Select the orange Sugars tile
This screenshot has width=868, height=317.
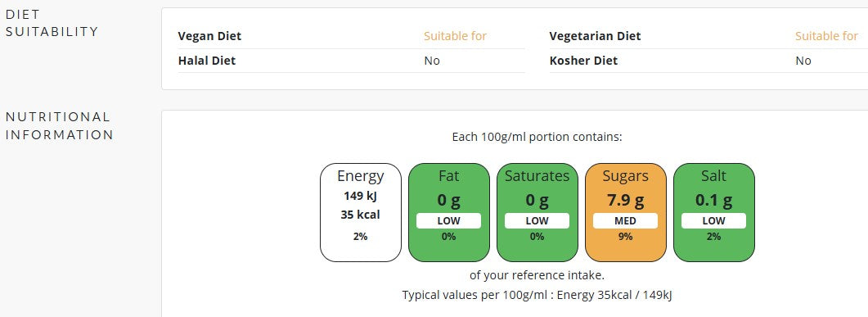point(626,212)
